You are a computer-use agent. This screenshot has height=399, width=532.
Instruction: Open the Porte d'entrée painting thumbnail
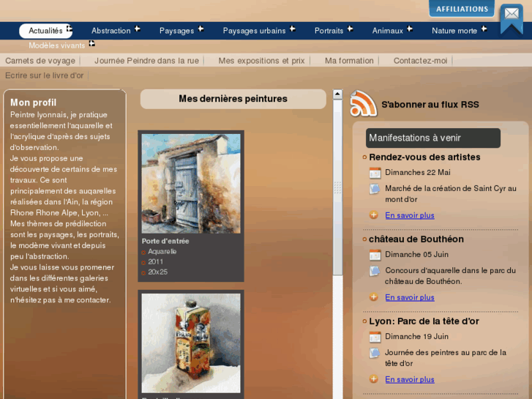(x=191, y=183)
